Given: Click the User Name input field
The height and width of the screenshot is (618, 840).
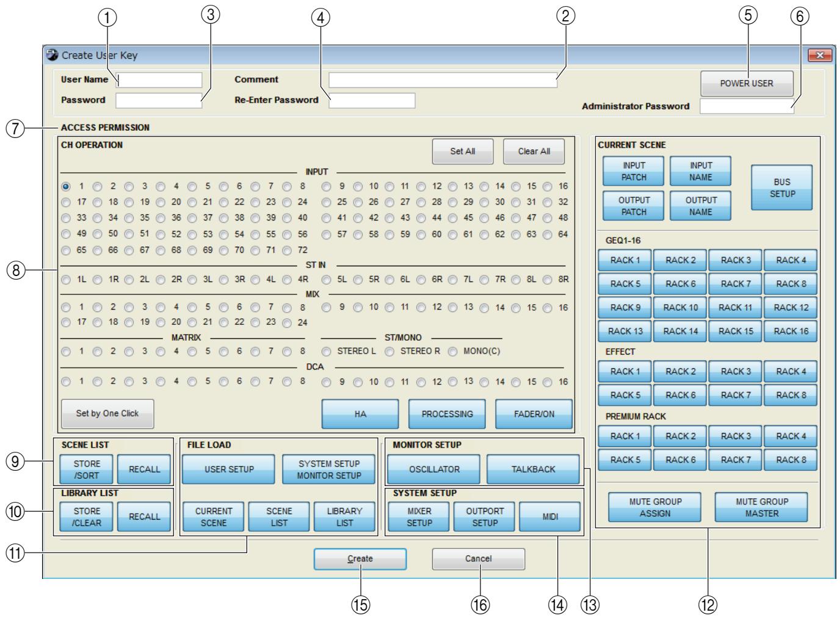Looking at the screenshot, I should [x=159, y=80].
